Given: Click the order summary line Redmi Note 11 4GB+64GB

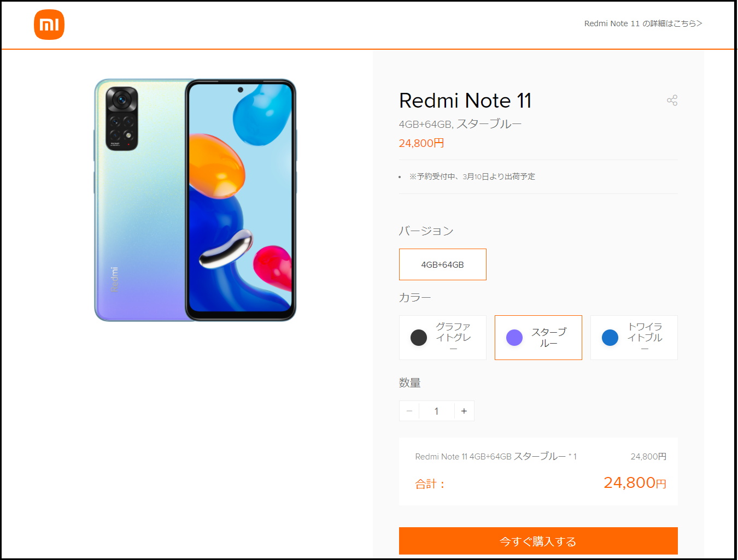Looking at the screenshot, I should click(x=496, y=456).
